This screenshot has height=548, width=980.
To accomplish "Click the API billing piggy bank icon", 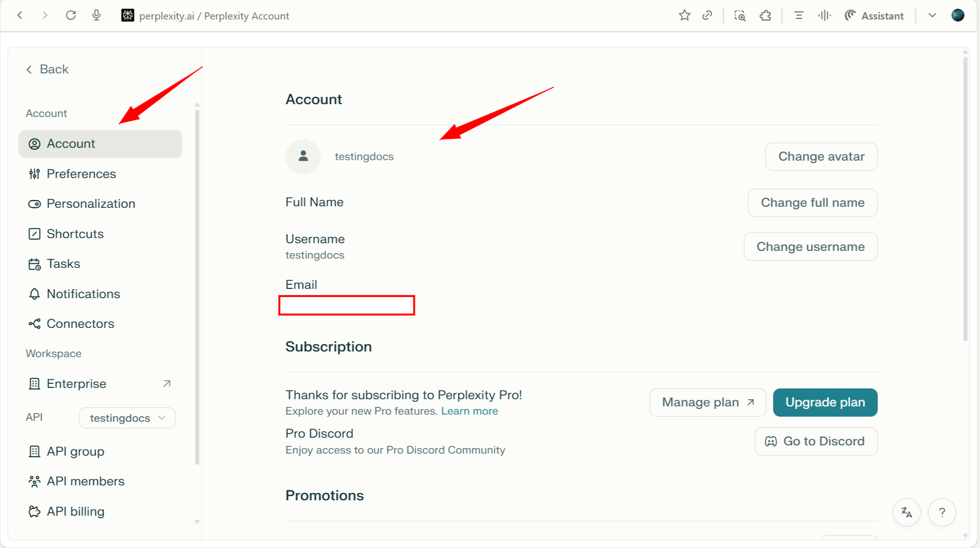I will click(34, 512).
